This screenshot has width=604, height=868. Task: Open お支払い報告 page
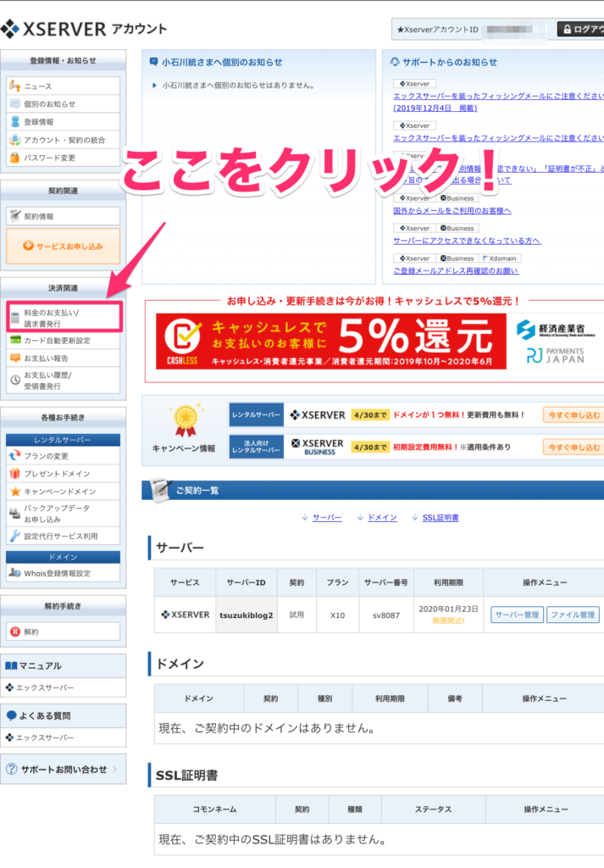63,359
